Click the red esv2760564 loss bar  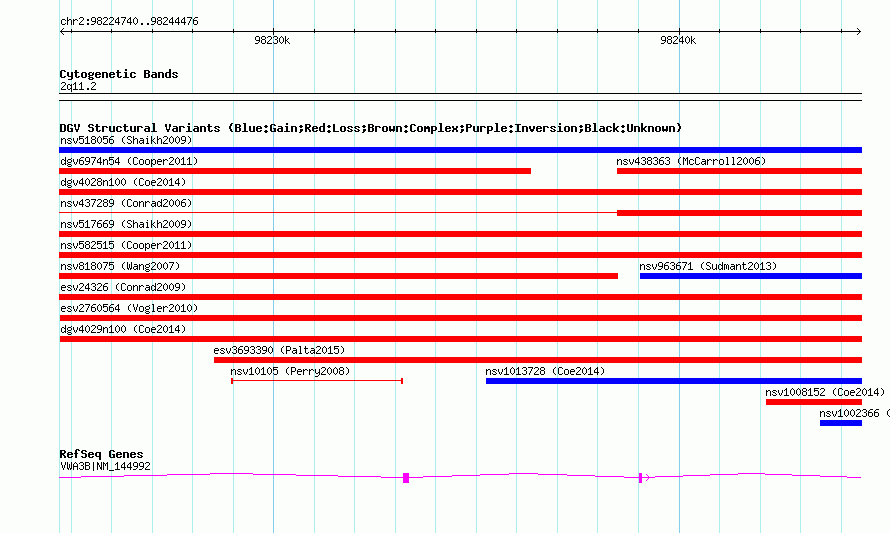click(x=460, y=318)
